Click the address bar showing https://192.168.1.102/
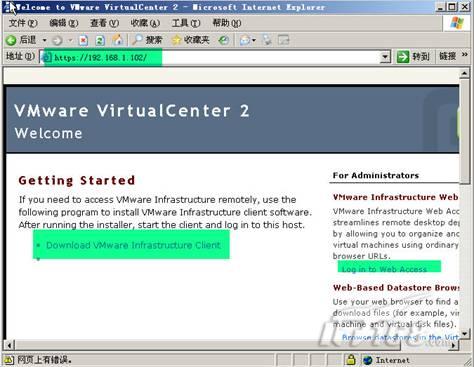474x367 pixels. (215, 57)
